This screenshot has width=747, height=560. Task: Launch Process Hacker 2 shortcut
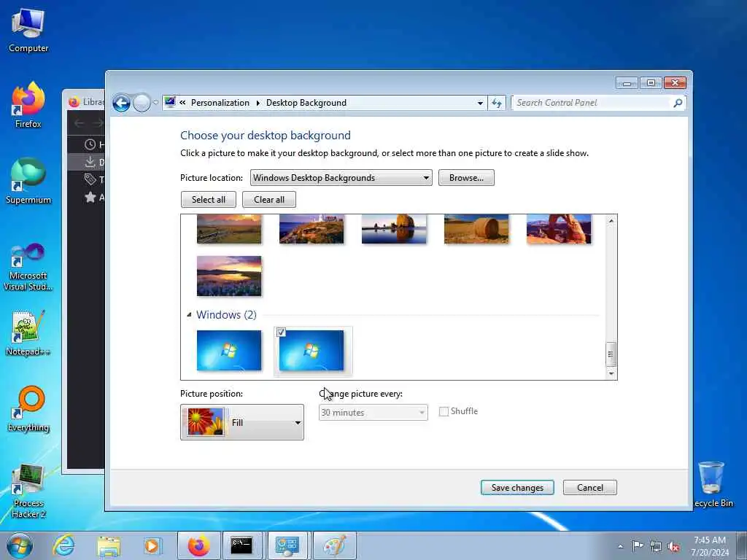28,491
